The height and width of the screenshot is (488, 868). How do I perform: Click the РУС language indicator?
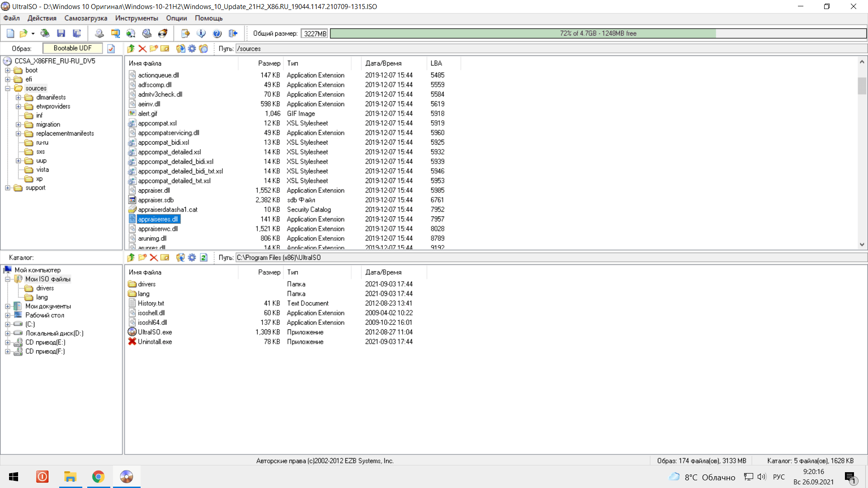778,477
